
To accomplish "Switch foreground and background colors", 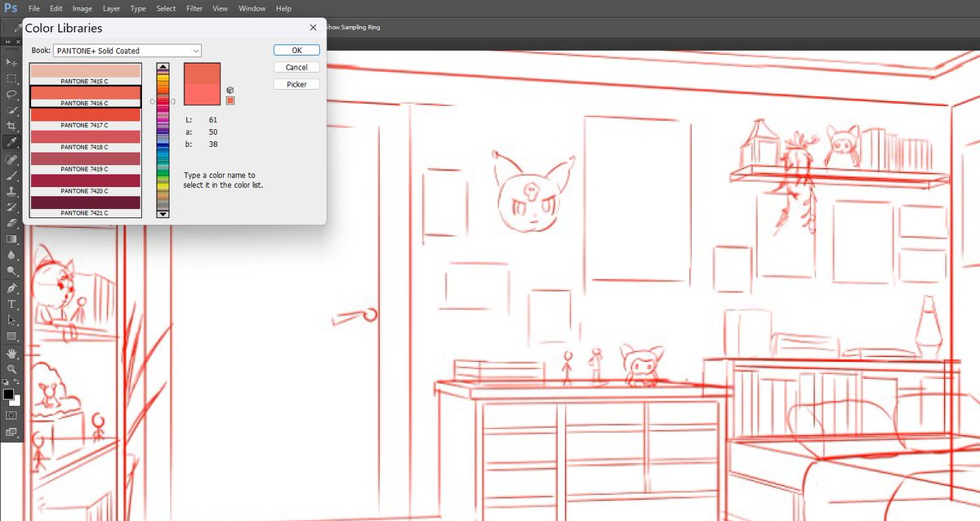I will [17, 382].
